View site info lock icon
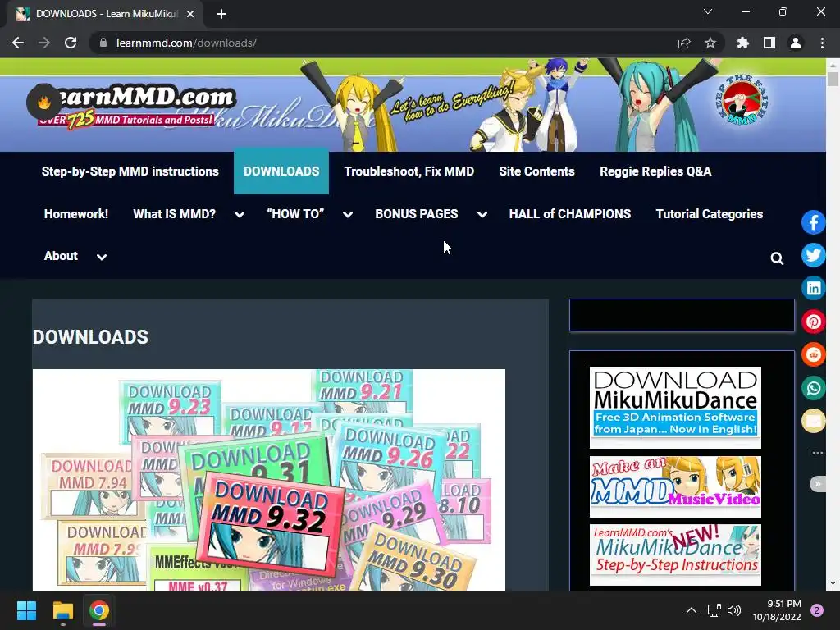This screenshot has height=630, width=840. click(103, 43)
